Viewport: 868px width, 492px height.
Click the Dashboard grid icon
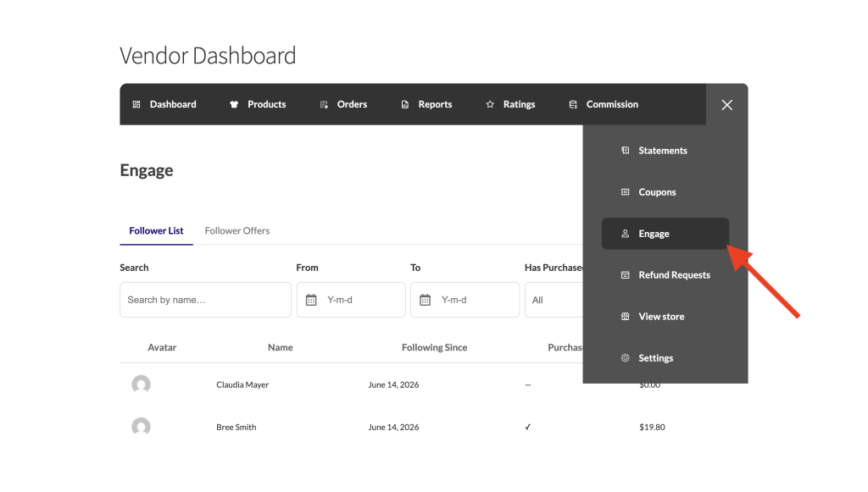[136, 104]
